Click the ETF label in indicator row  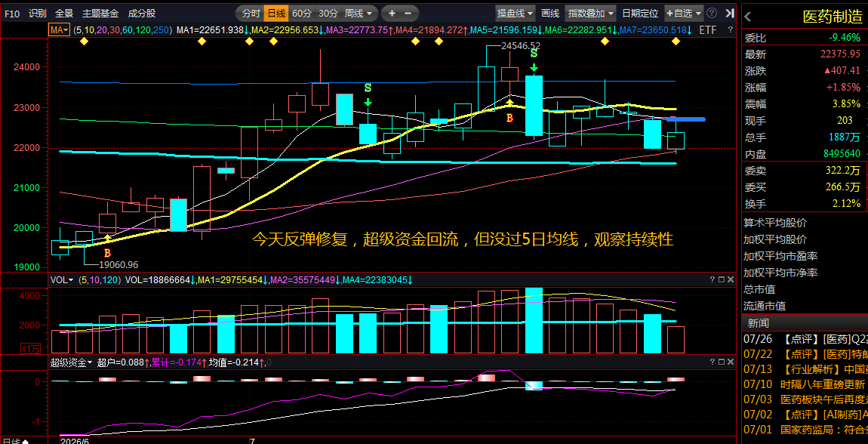[x=708, y=30]
